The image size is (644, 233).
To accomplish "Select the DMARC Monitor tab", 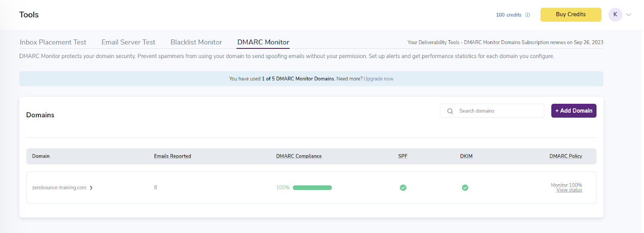I will (x=263, y=42).
